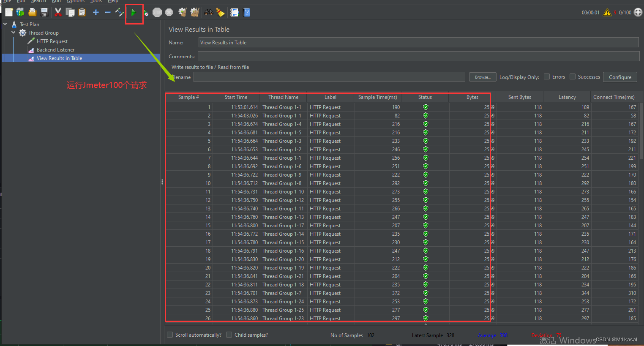Collapse all nodes with minus icon

coord(108,12)
